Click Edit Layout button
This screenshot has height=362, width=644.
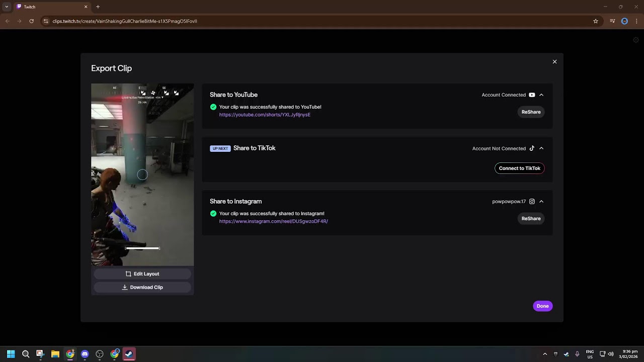coord(142,274)
